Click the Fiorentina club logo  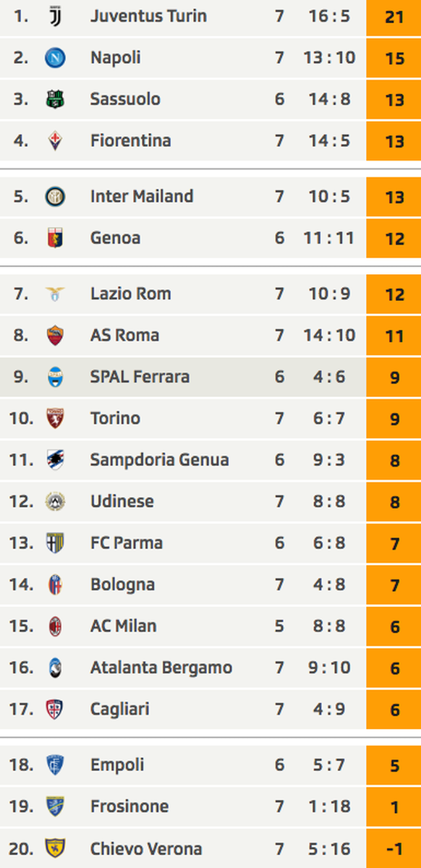coord(55,140)
